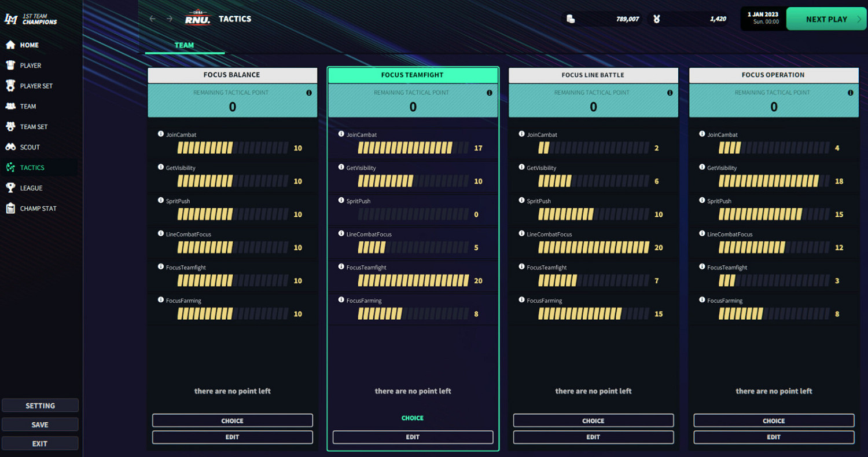
Task: Open the Player Set menu item
Action: [x=36, y=86]
